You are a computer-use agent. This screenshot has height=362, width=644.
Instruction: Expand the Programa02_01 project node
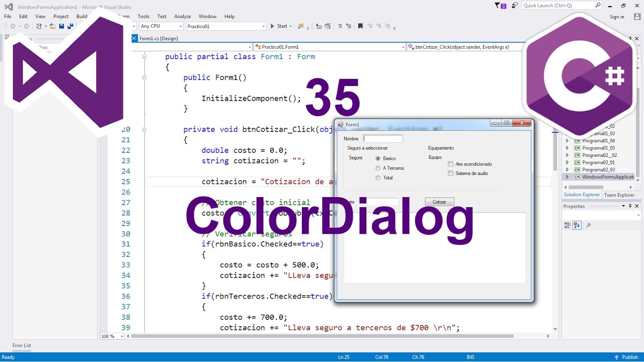pyautogui.click(x=568, y=162)
